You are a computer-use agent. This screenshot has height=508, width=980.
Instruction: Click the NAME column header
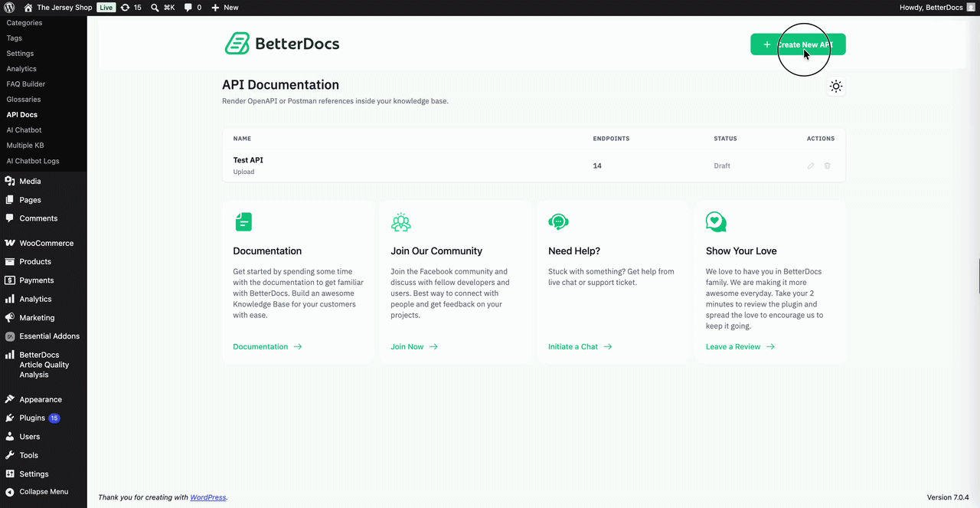point(242,139)
